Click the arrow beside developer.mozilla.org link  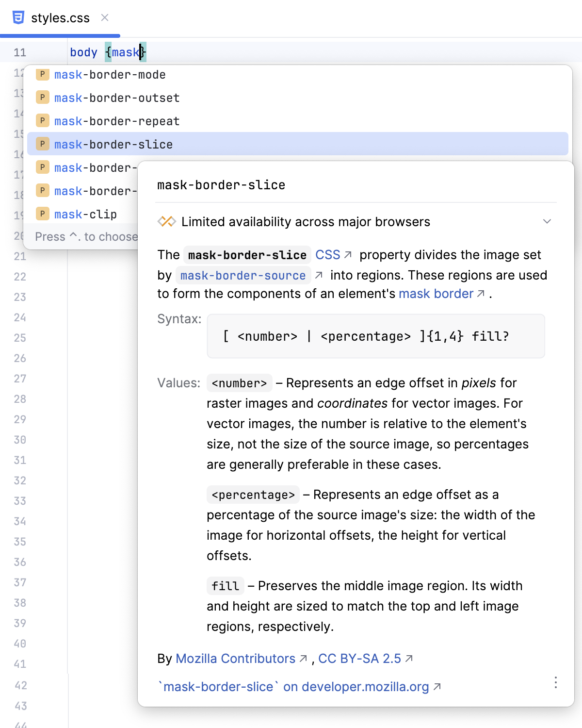436,687
